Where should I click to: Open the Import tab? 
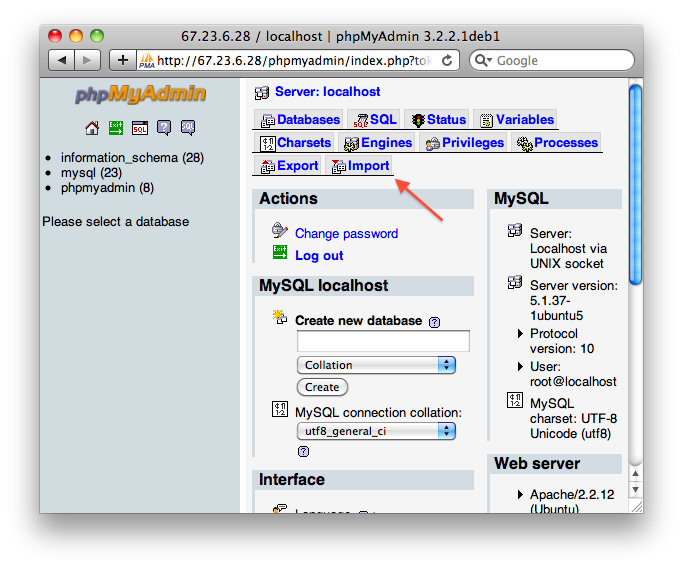pyautogui.click(x=360, y=166)
